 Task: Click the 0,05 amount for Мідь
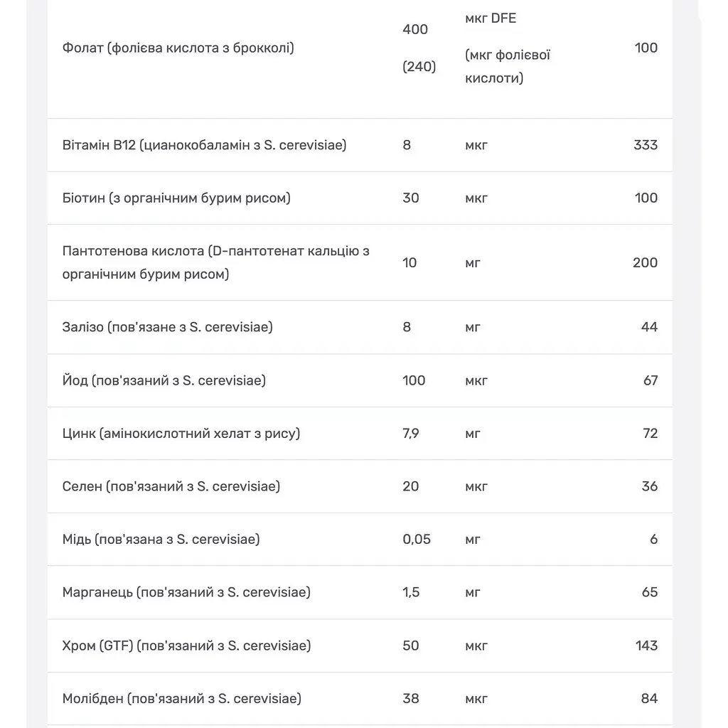[417, 539]
